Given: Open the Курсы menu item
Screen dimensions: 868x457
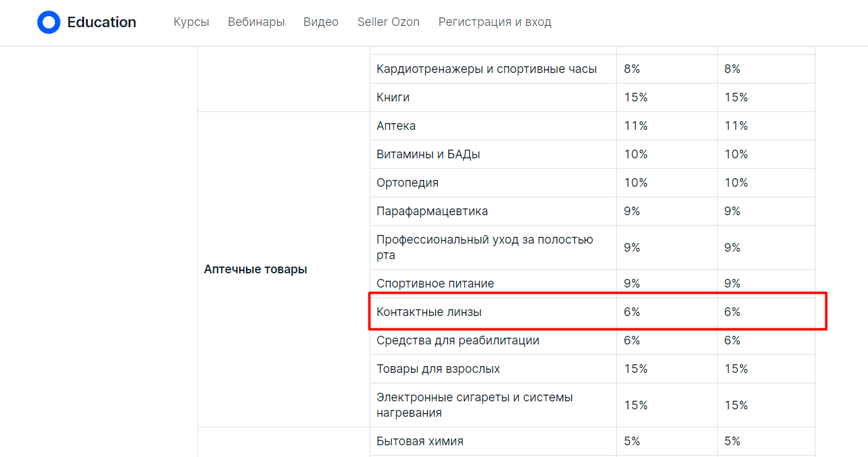Looking at the screenshot, I should [x=191, y=22].
